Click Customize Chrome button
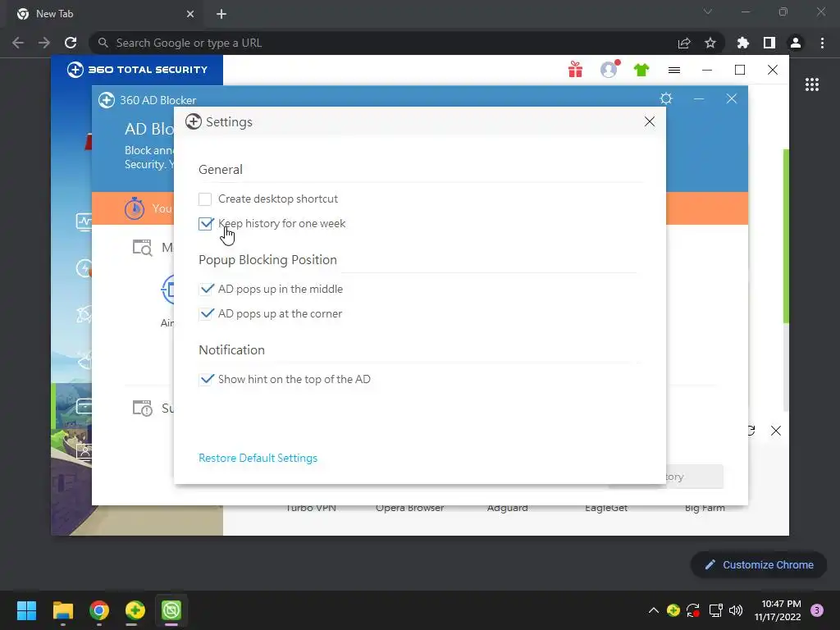Screen dimensions: 840x630 [x=759, y=564]
